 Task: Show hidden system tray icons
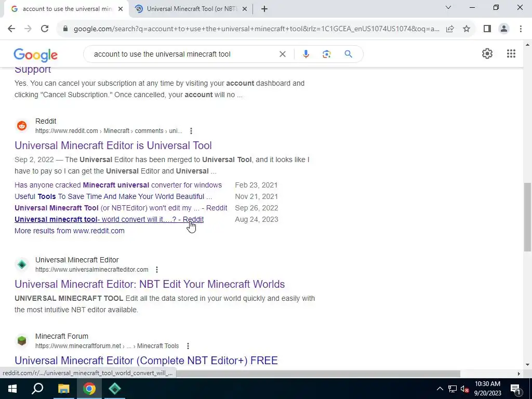[440, 389]
